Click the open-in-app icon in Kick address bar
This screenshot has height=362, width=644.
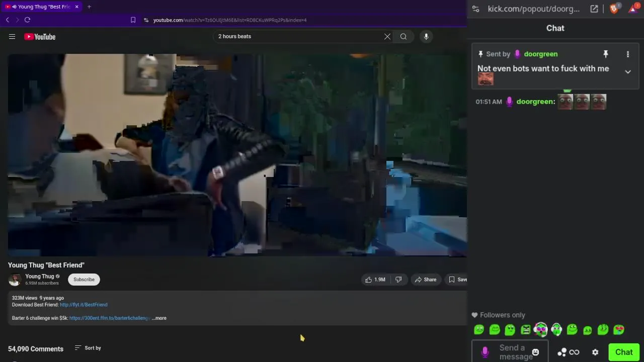pyautogui.click(x=594, y=9)
